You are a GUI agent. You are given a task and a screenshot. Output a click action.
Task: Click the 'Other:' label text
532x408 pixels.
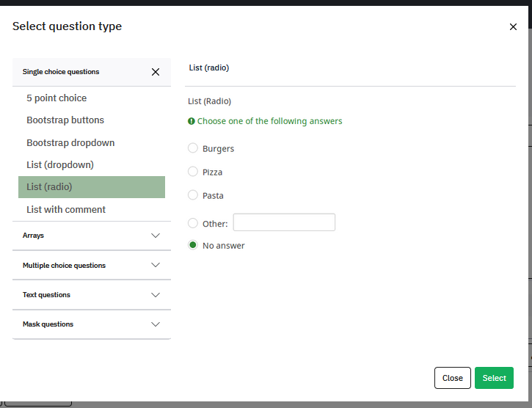coord(215,224)
